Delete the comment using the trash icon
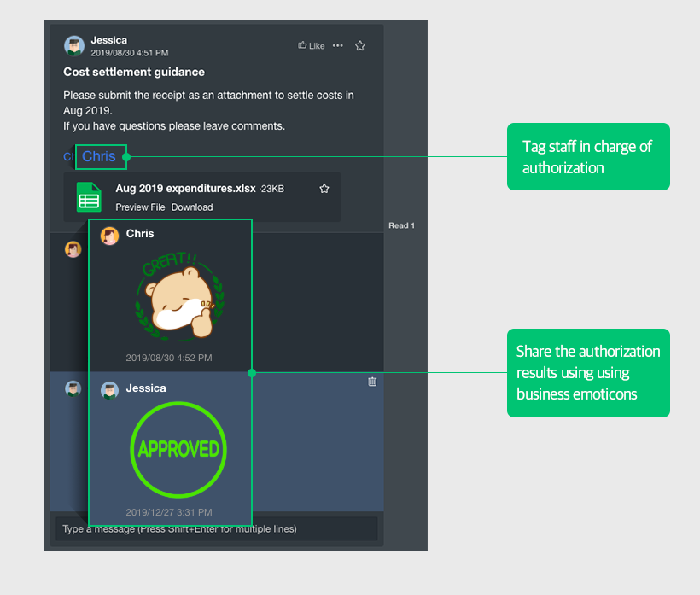Screen dimensions: 700x595 point(372,382)
